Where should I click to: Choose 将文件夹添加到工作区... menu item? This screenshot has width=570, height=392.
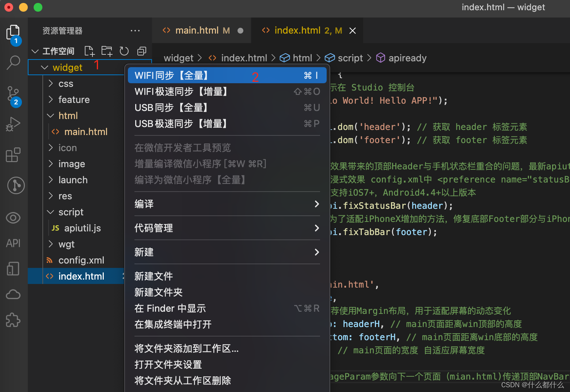(x=227, y=349)
